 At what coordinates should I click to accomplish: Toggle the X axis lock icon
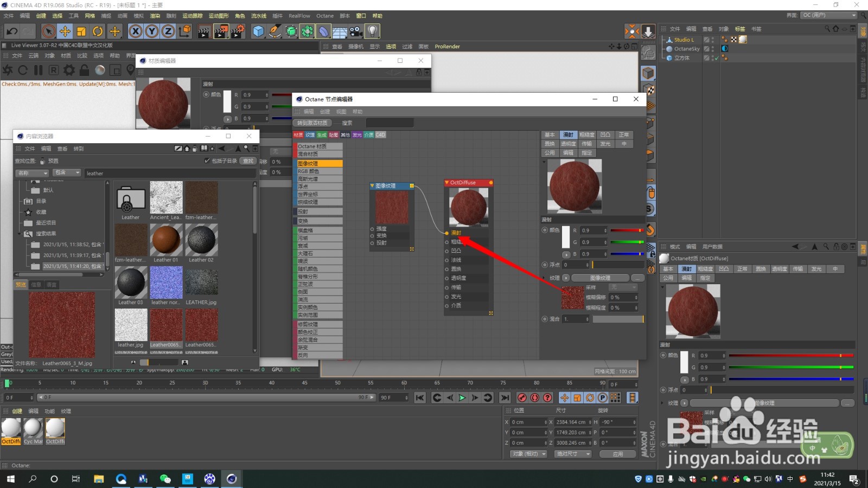click(x=136, y=31)
